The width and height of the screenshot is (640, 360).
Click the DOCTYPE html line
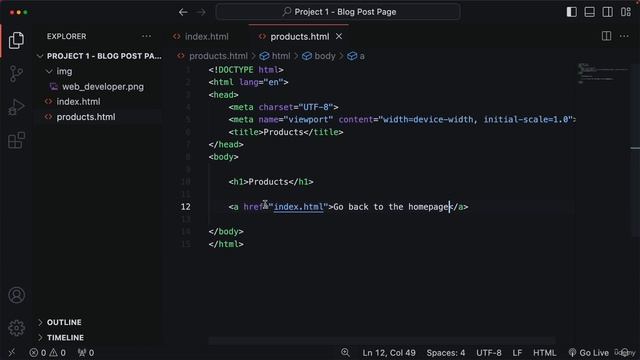(x=246, y=70)
